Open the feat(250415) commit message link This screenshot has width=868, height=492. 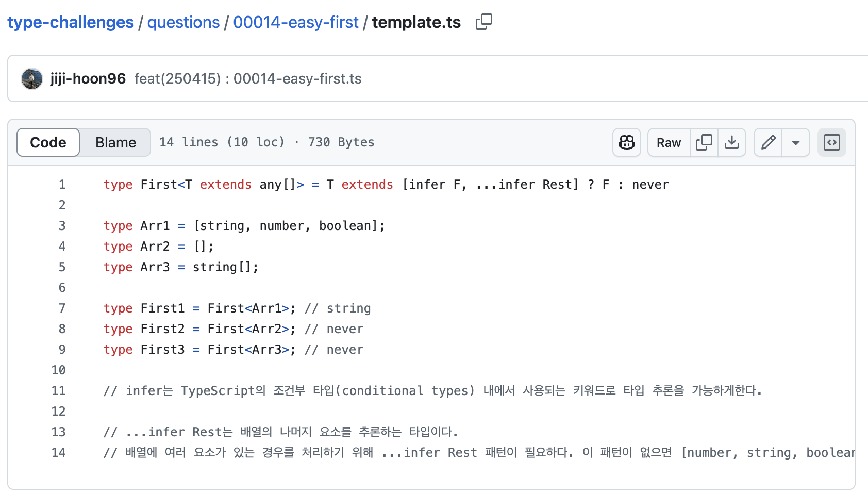tap(248, 79)
